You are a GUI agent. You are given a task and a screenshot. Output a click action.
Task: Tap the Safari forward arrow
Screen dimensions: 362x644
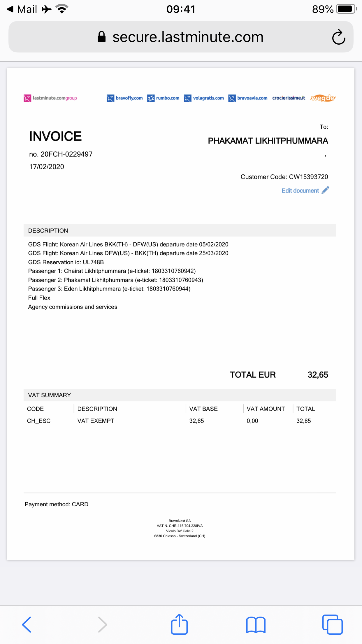click(x=102, y=624)
